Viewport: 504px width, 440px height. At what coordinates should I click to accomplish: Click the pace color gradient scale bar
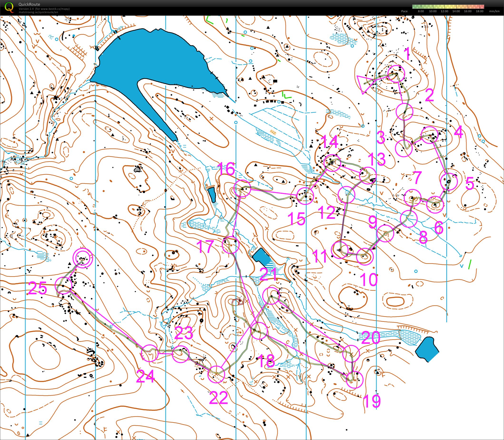tap(448, 7)
